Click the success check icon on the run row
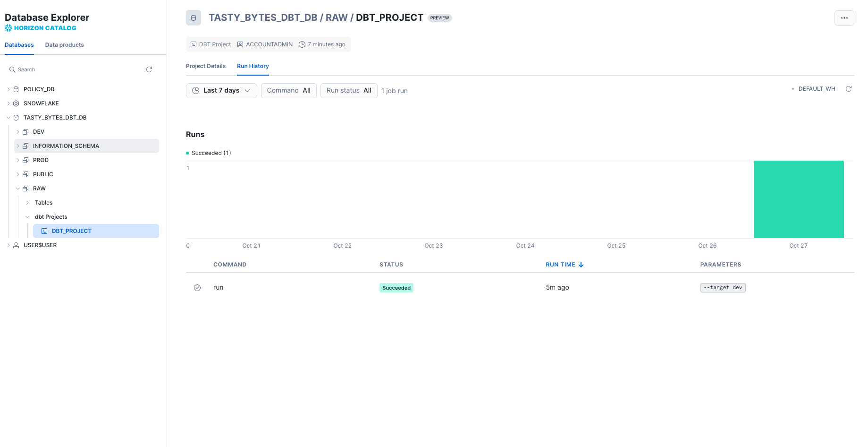Screen dimensions: 868x447 197,287
